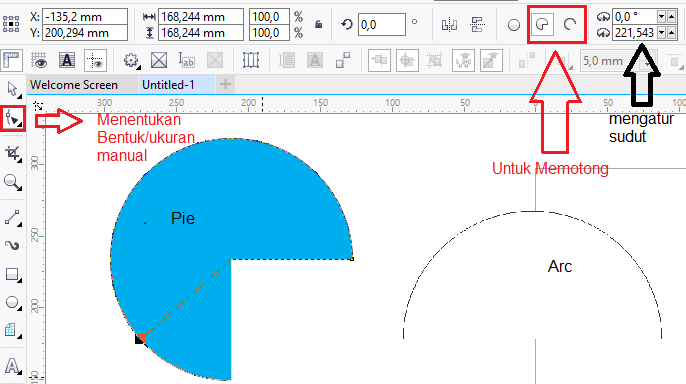The width and height of the screenshot is (686, 384).
Task: Choose the full Ellipse shape button
Action: (514, 25)
